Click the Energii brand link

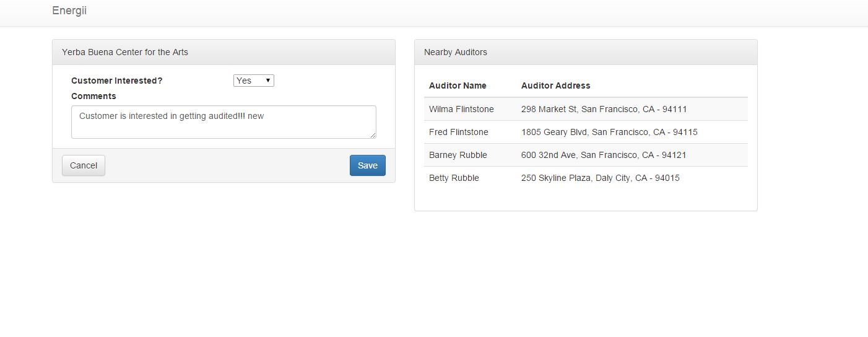point(69,11)
